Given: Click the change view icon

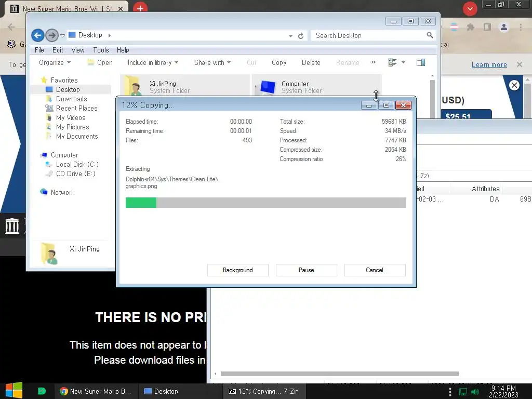Looking at the screenshot, I should pos(392,62).
